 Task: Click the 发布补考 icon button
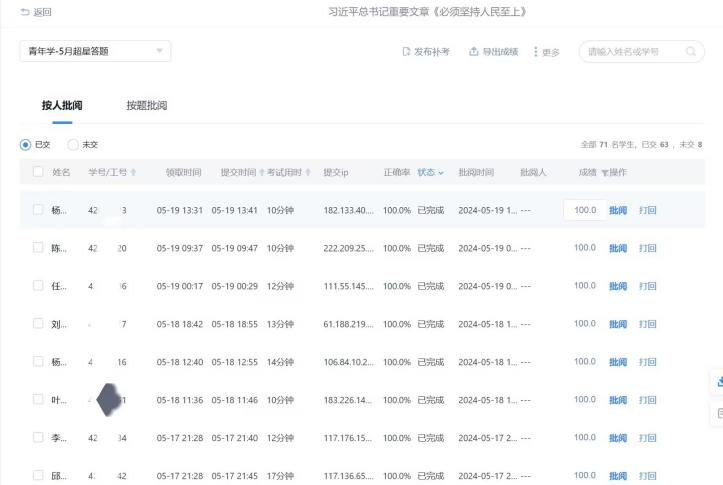point(406,52)
